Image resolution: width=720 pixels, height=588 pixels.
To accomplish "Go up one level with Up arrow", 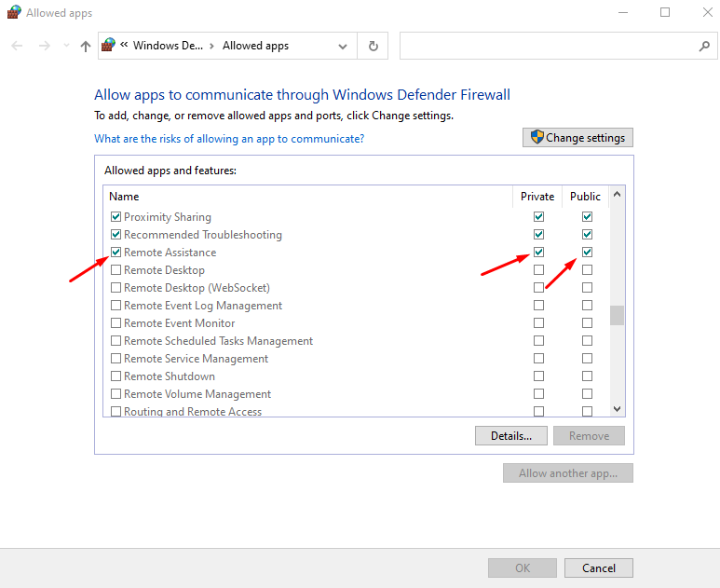I will 86,46.
